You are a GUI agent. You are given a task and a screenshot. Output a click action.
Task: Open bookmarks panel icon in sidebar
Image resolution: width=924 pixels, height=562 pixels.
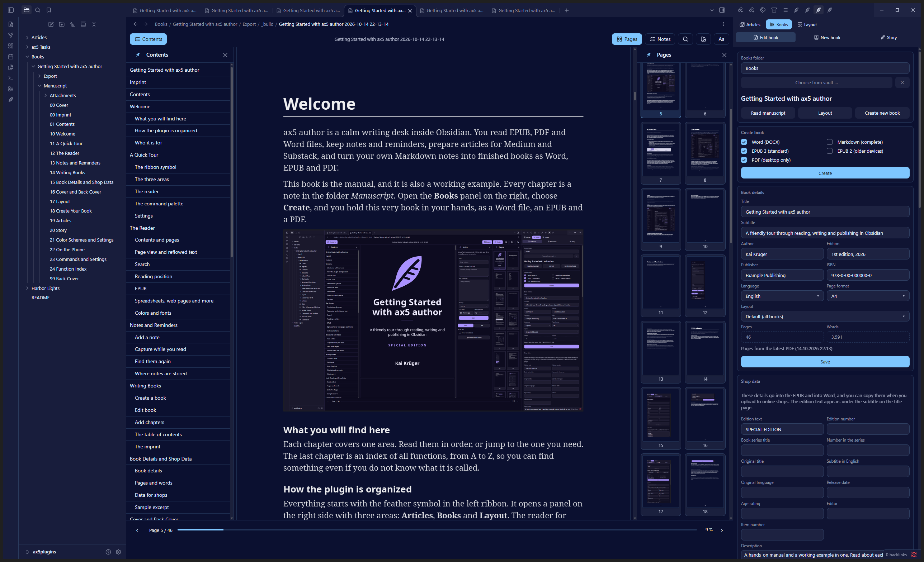tap(49, 10)
